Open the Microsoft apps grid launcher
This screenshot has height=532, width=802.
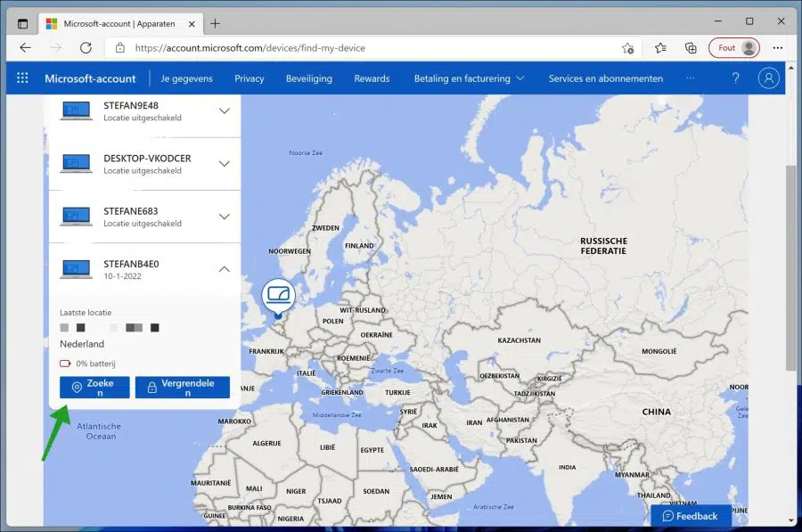click(22, 78)
